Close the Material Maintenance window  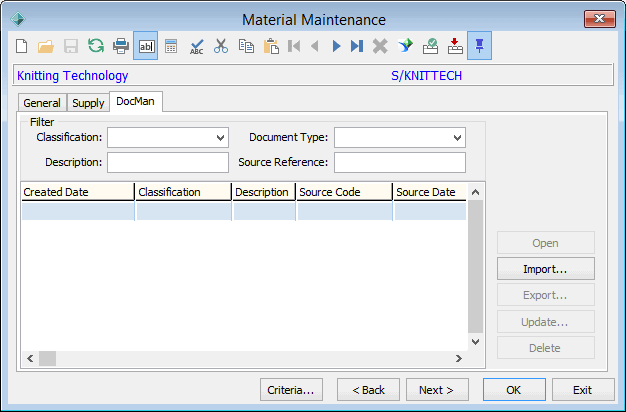599,19
